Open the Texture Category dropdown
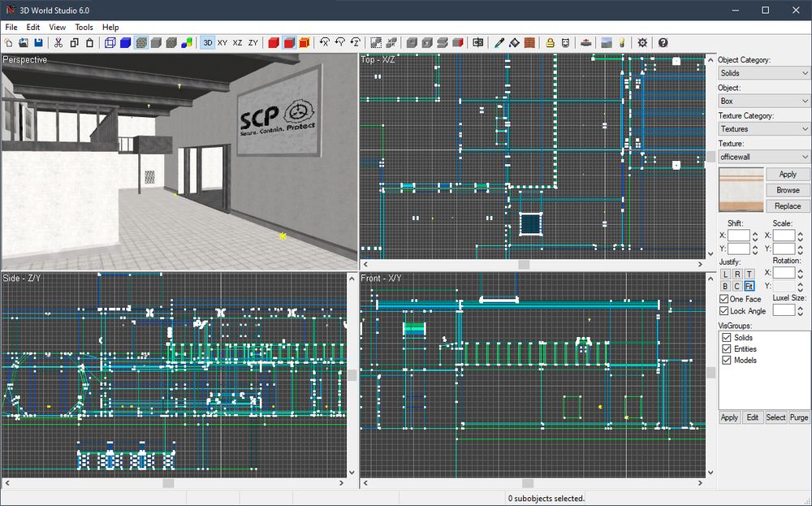 point(764,129)
